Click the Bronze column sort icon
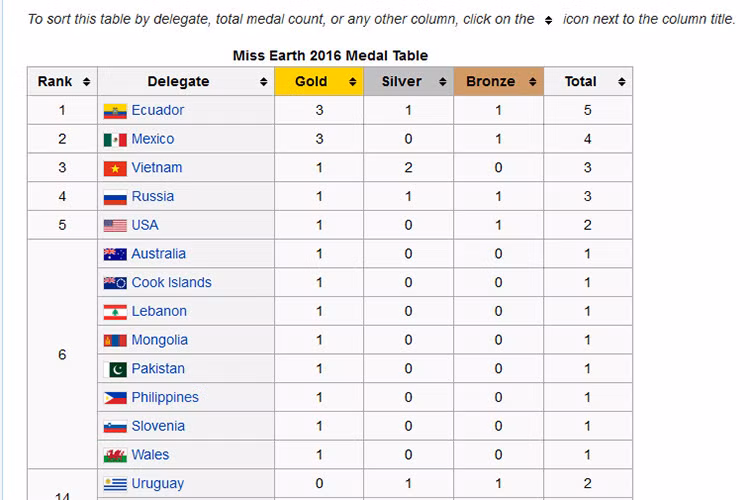Image resolution: width=750 pixels, height=500 pixels. 532,82
